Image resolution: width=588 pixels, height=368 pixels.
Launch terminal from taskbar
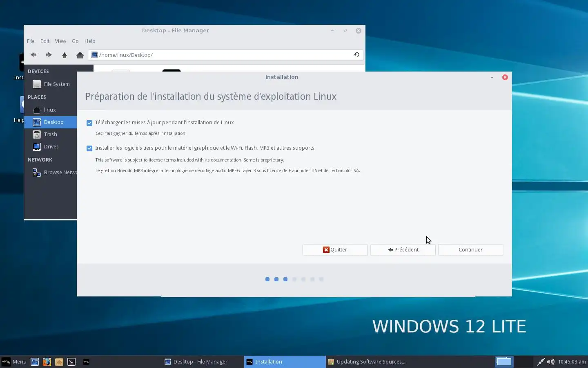pyautogui.click(x=71, y=362)
